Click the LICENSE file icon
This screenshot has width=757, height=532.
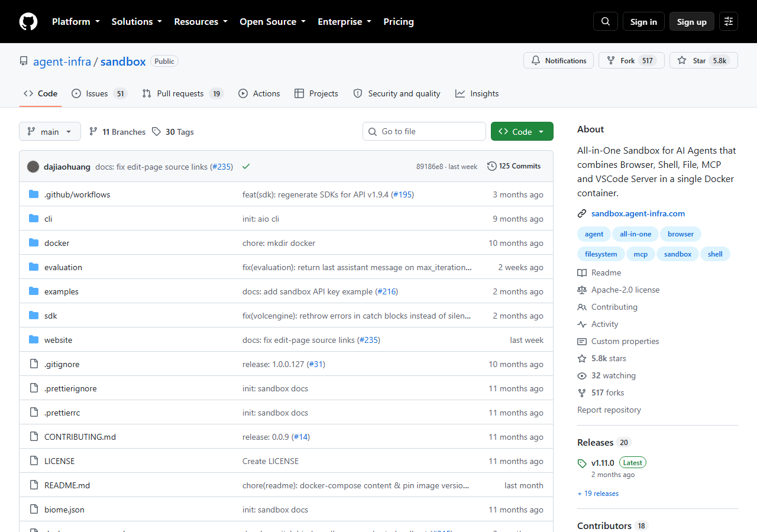(34, 461)
